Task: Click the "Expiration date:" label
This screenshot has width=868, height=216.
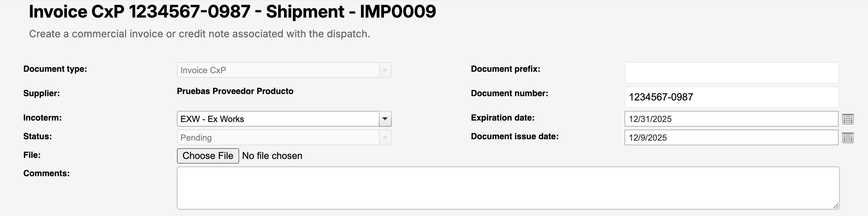Action: (x=502, y=118)
